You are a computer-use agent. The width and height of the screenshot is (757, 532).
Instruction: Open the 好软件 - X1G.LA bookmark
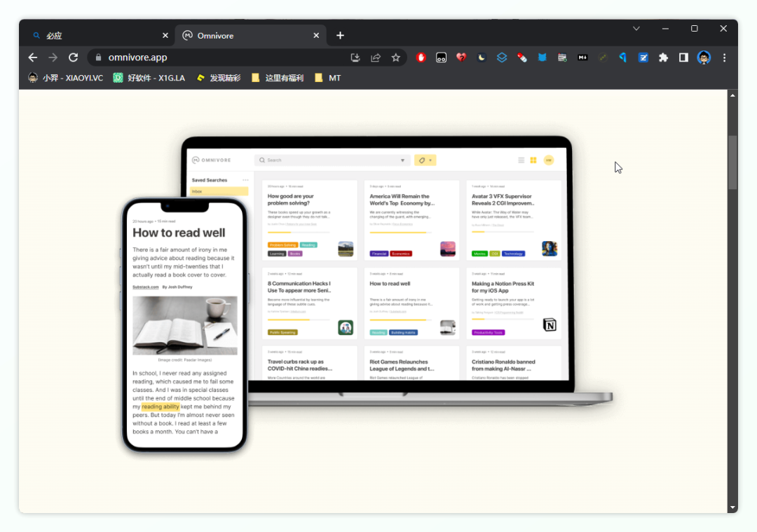(x=149, y=78)
